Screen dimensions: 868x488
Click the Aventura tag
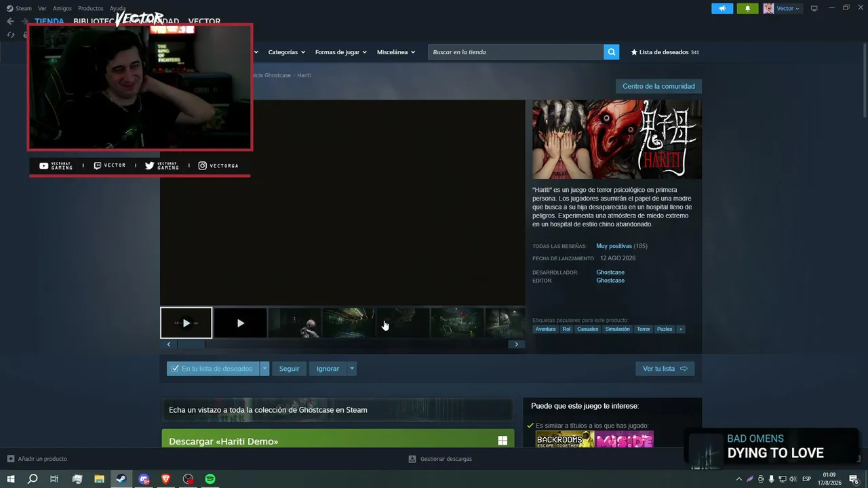tap(545, 329)
